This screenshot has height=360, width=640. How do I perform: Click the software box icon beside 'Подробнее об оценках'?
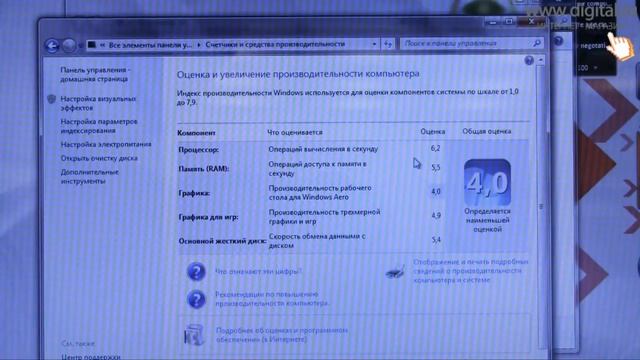[193, 335]
